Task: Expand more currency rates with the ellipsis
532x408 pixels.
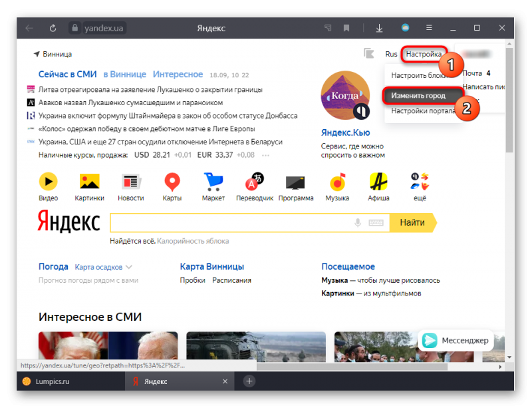Action: coord(265,155)
